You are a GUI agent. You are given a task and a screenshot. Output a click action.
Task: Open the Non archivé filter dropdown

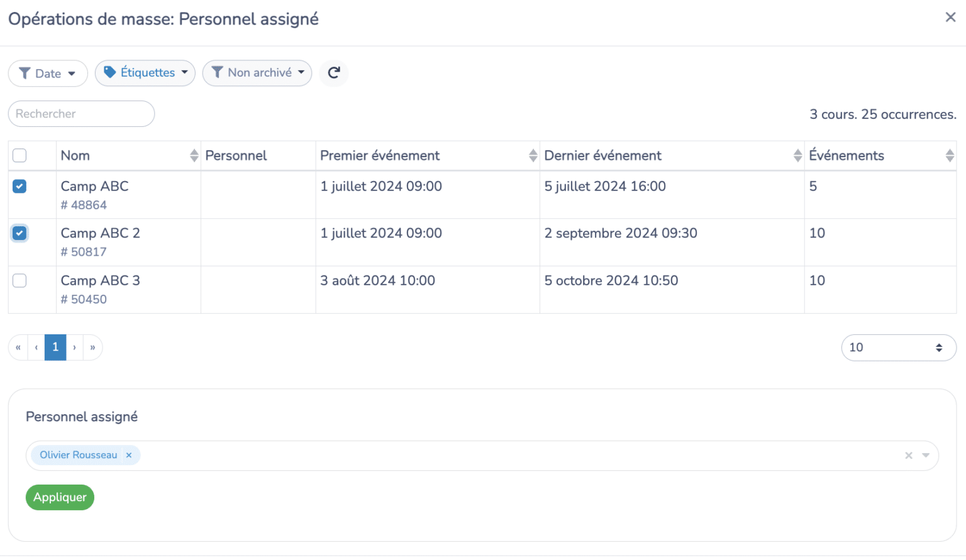coord(257,73)
